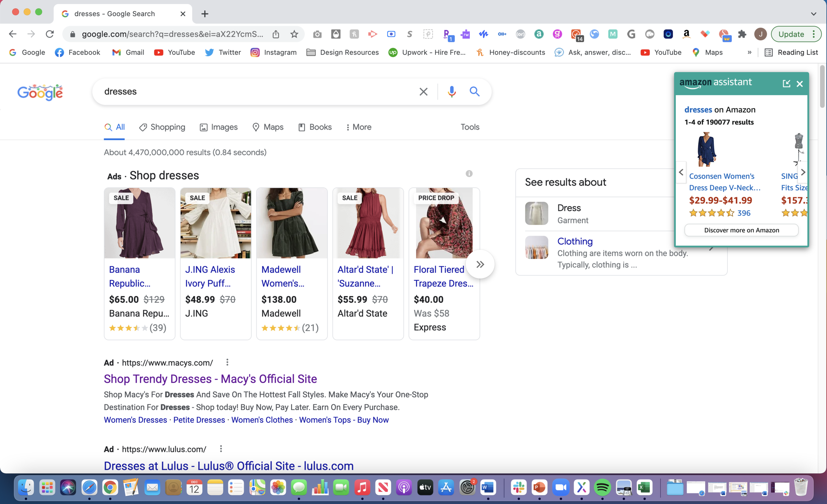This screenshot has height=504, width=827.
Task: Click the search magnifier icon
Action: [475, 92]
